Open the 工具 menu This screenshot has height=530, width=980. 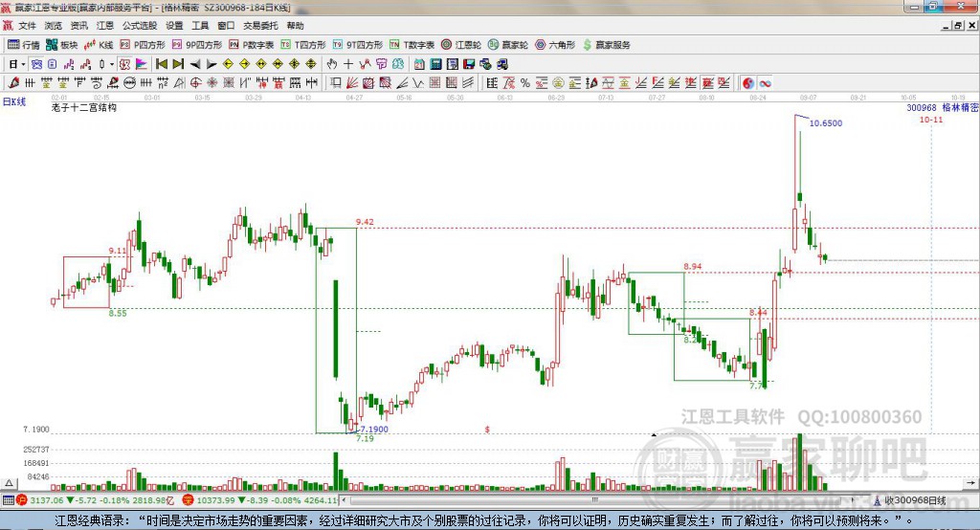pos(200,26)
